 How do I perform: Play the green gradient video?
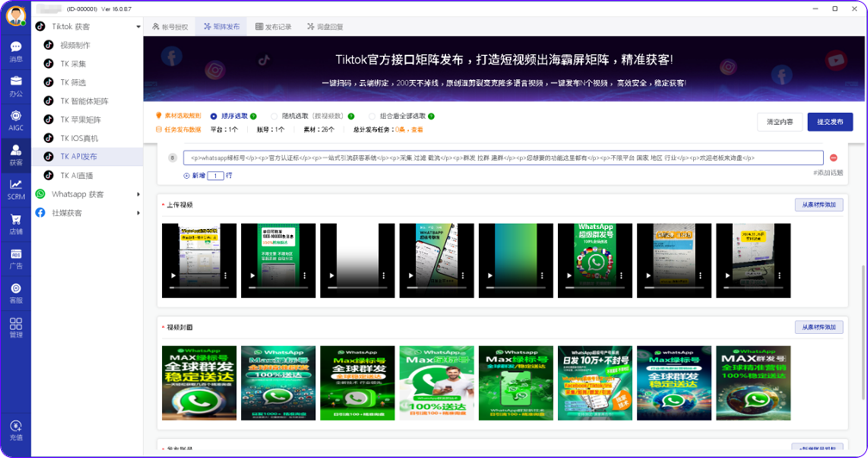point(490,275)
